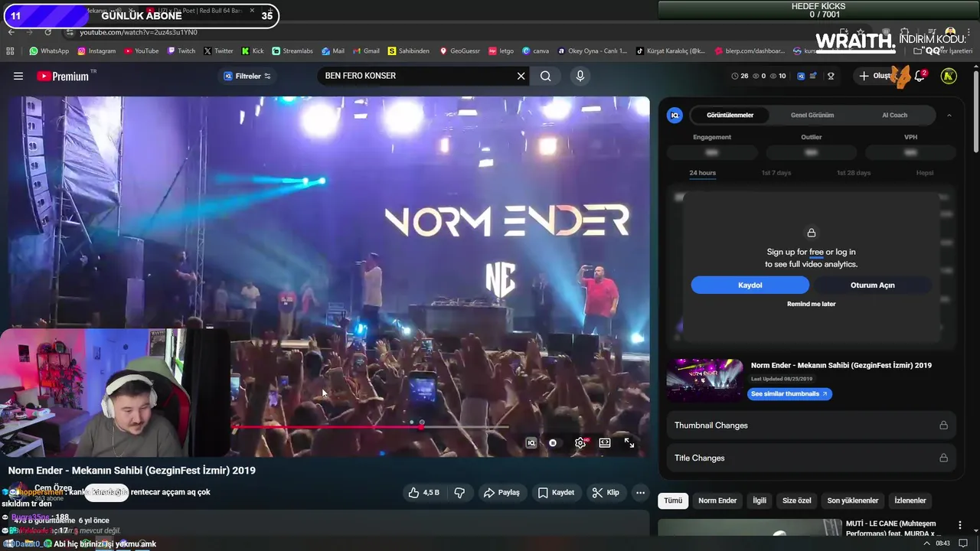The width and height of the screenshot is (980, 551).
Task: Click into the BEN FERO KONSER search field
Action: [417, 76]
